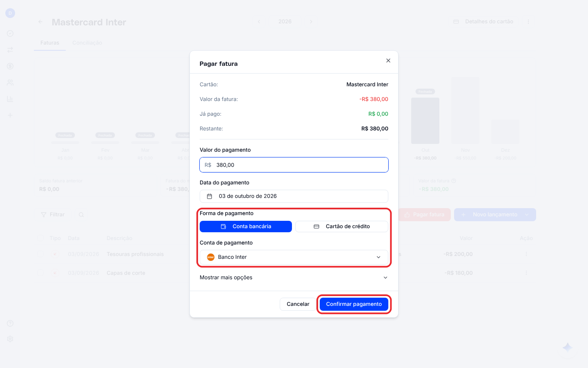Open actions menu for the -R$ 180,00 row
This screenshot has height=368, width=588.
(526, 273)
